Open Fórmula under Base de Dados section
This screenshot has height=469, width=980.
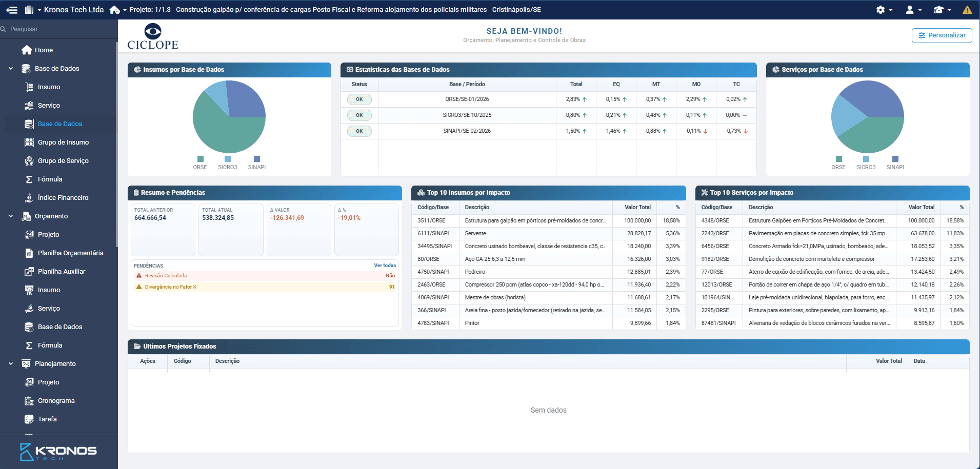click(50, 179)
